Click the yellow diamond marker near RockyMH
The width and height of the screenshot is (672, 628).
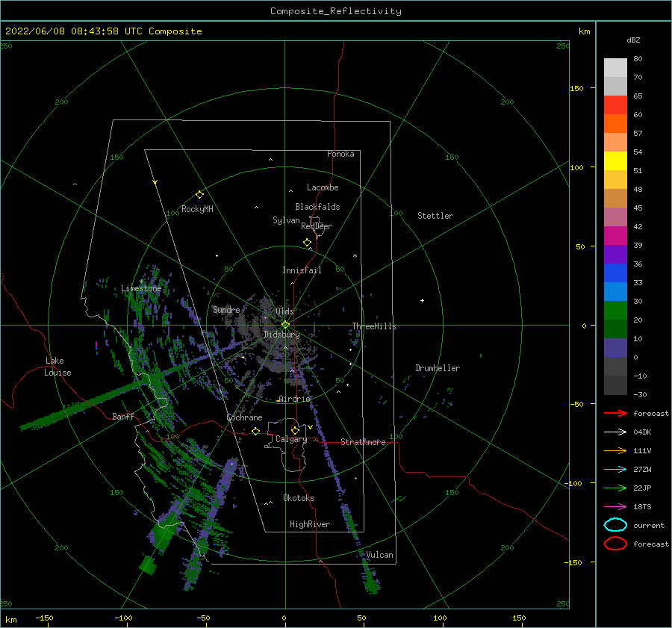click(199, 195)
